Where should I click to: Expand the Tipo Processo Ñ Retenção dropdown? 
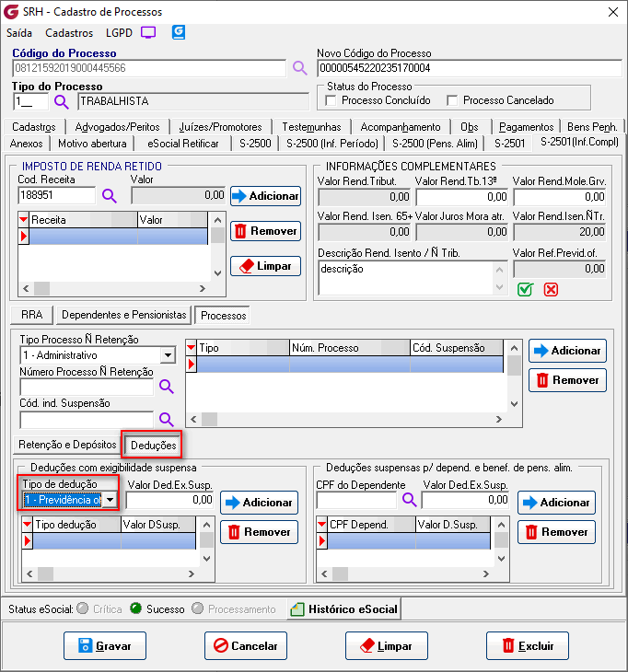point(167,355)
